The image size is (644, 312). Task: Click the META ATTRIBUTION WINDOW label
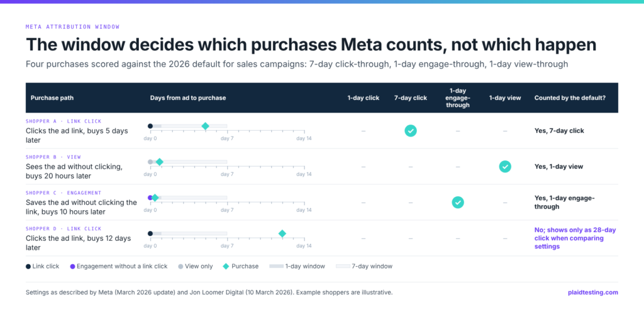72,26
